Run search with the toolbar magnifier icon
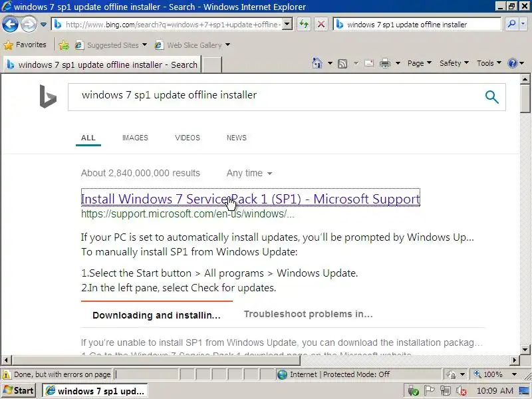 point(511,24)
